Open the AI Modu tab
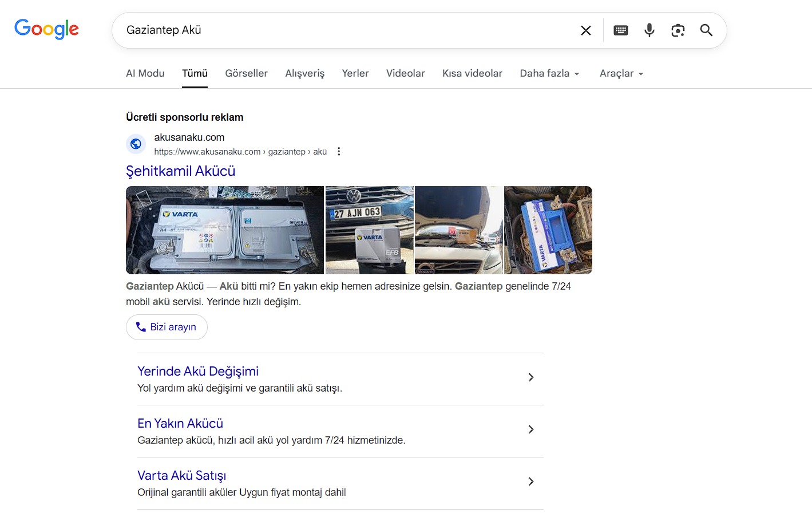This screenshot has height=517, width=812. pos(145,73)
